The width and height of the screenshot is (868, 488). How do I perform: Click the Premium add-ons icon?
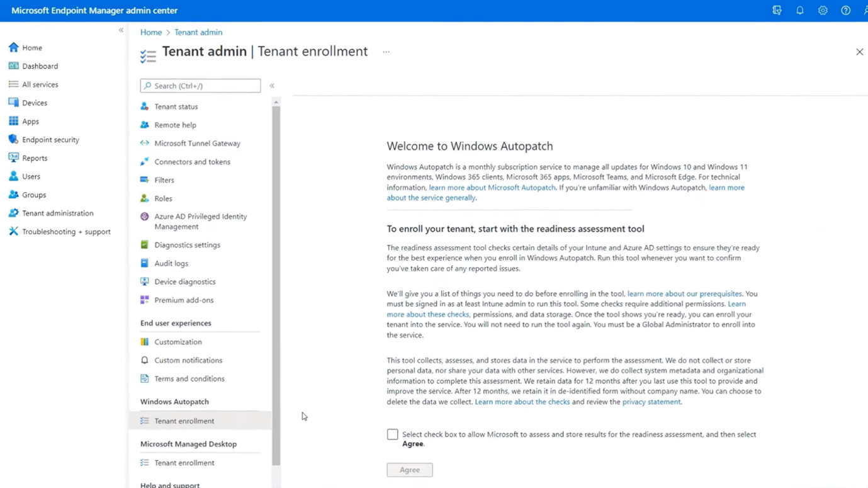coord(145,300)
